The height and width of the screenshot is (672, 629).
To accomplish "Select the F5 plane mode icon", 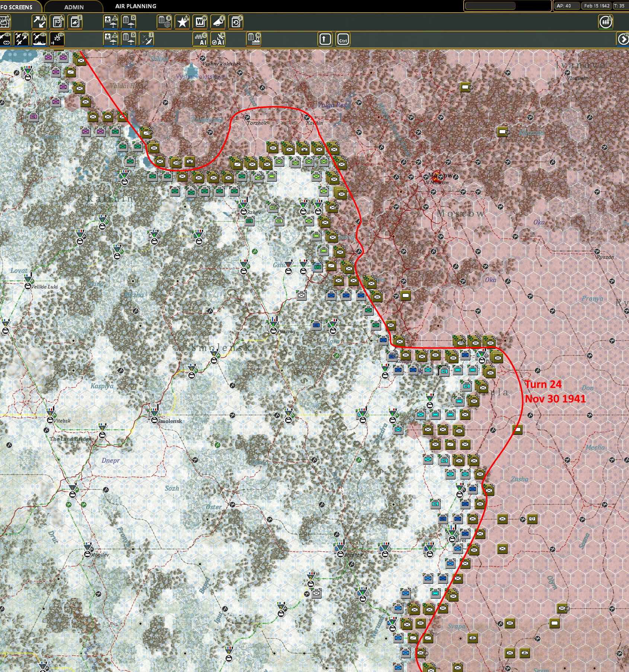I will (5, 39).
